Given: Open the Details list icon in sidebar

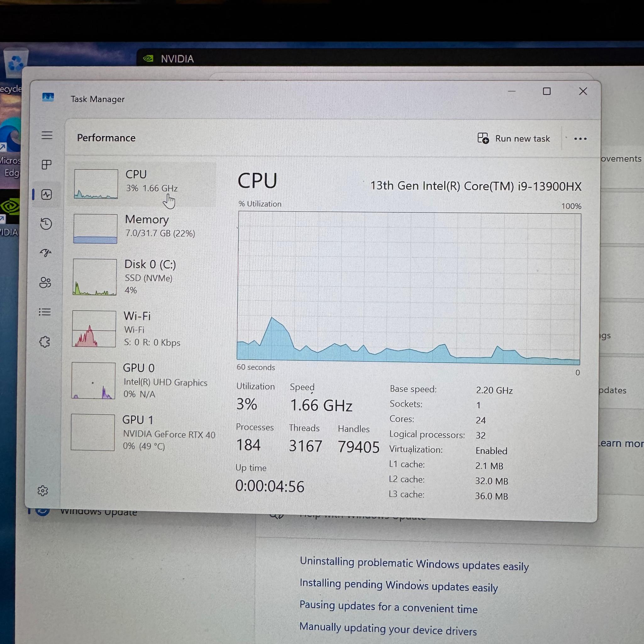Looking at the screenshot, I should (x=45, y=312).
